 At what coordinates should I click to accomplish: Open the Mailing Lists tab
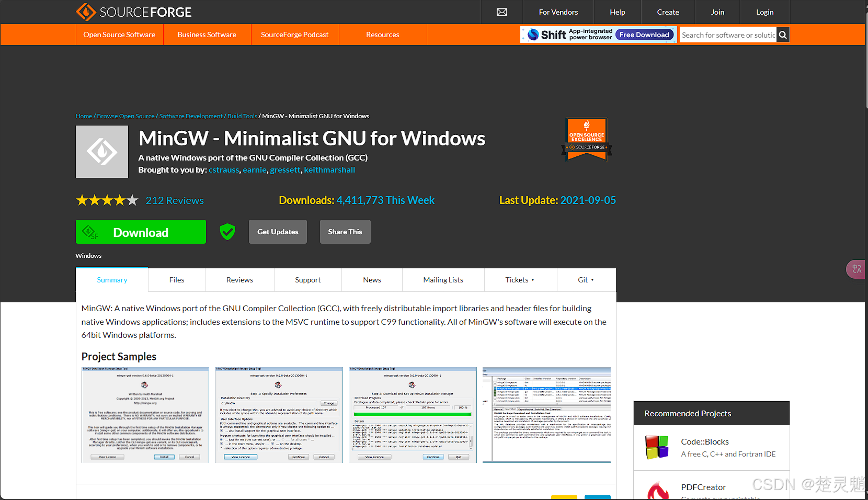pos(443,280)
